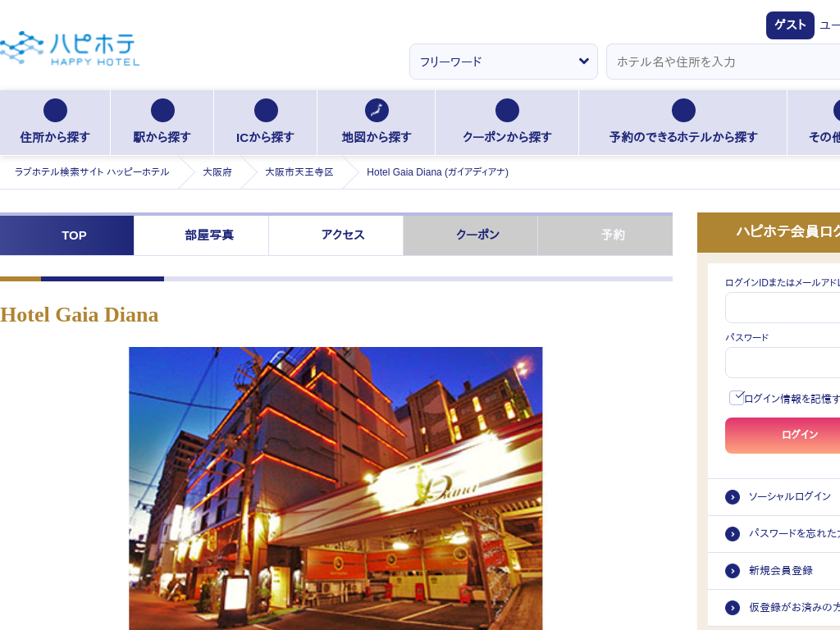Select the TOP tab
The height and width of the screenshot is (630, 840).
[x=67, y=235]
